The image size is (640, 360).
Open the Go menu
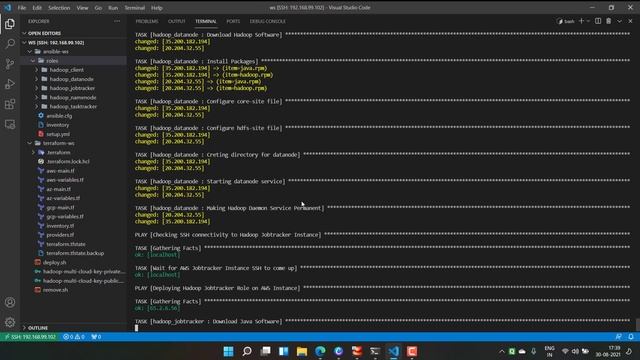pos(98,8)
